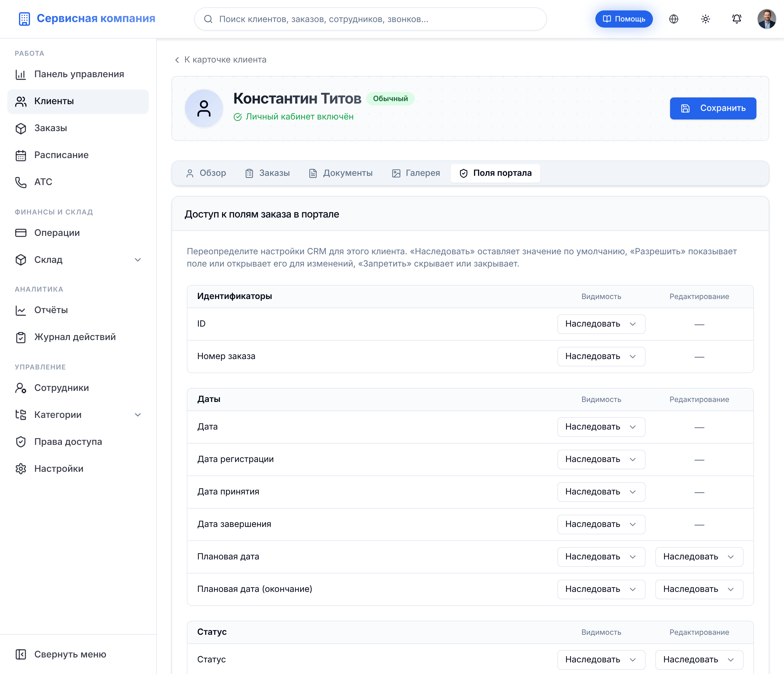Click the Права доступа shield icon
This screenshot has width=784, height=674.
pyautogui.click(x=21, y=442)
